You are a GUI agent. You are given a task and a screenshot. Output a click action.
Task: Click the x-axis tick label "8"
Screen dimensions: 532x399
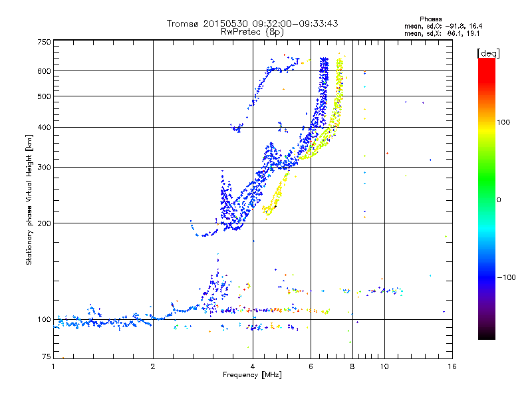coord(352,366)
